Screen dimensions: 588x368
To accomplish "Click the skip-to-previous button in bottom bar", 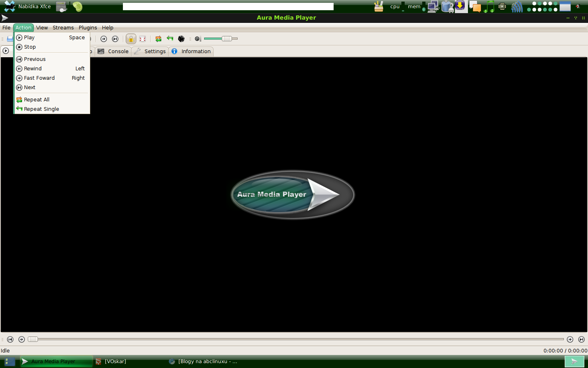I will coord(10,339).
